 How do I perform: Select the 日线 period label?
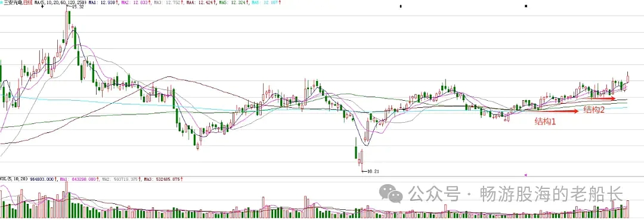pos(28,2)
